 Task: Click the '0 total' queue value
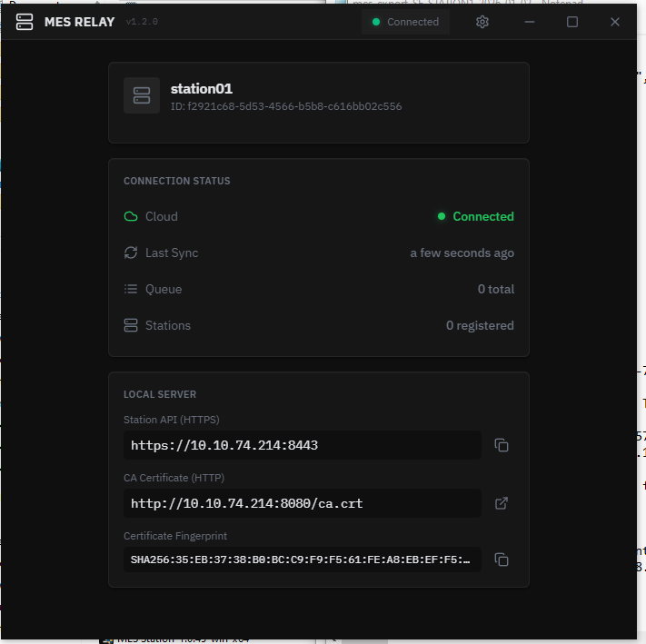pos(495,289)
